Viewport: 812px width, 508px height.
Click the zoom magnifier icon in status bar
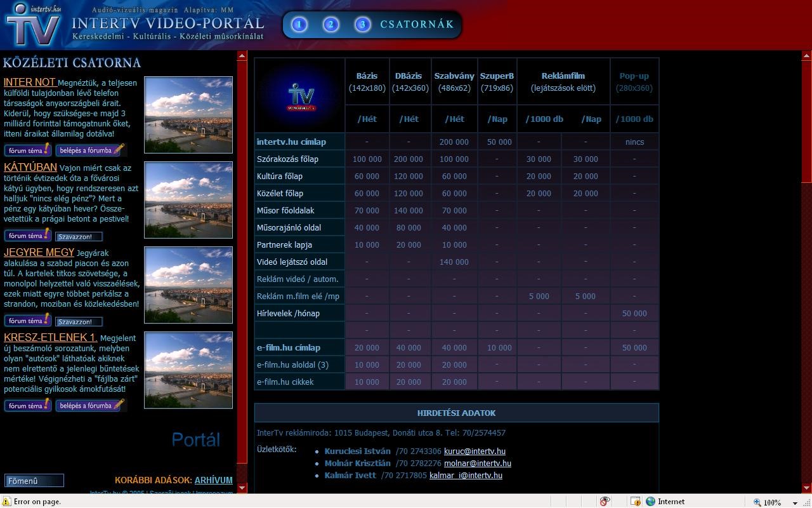tap(757, 502)
